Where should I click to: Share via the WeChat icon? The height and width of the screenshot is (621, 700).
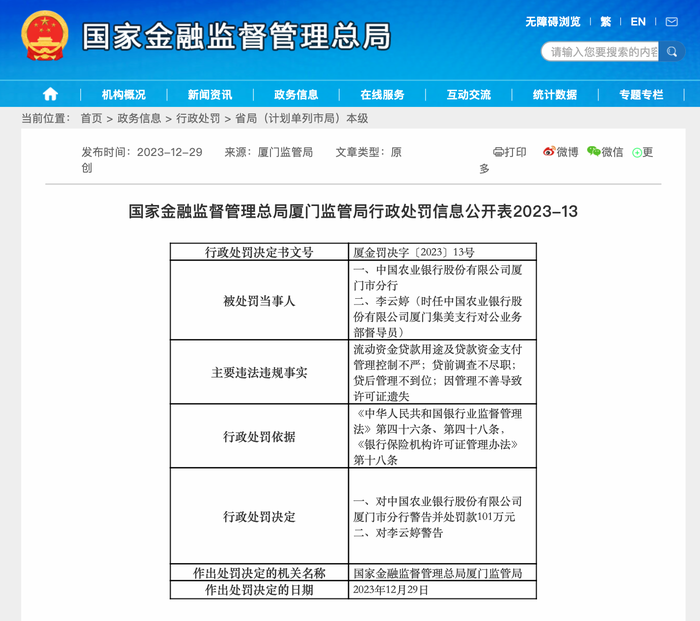[594, 152]
